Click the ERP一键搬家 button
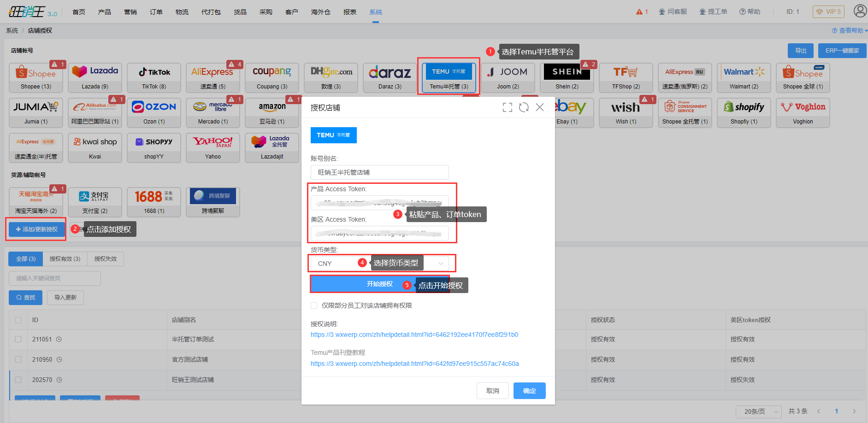The height and width of the screenshot is (423, 868). [842, 51]
